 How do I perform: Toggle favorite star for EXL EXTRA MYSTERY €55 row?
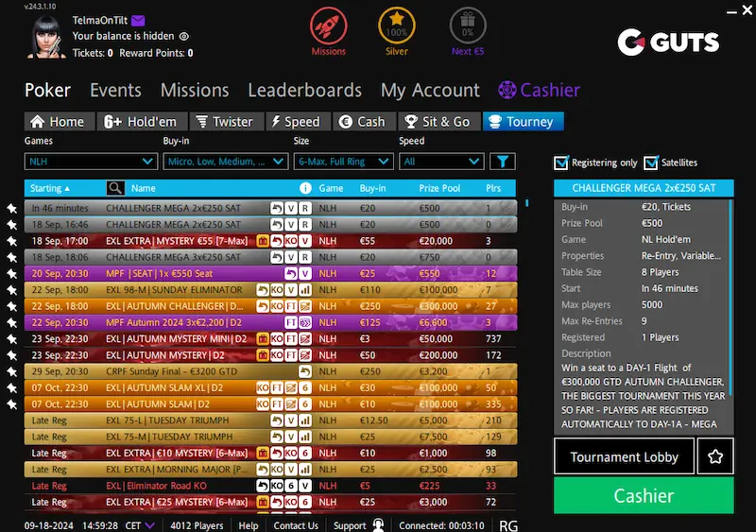pos(12,241)
